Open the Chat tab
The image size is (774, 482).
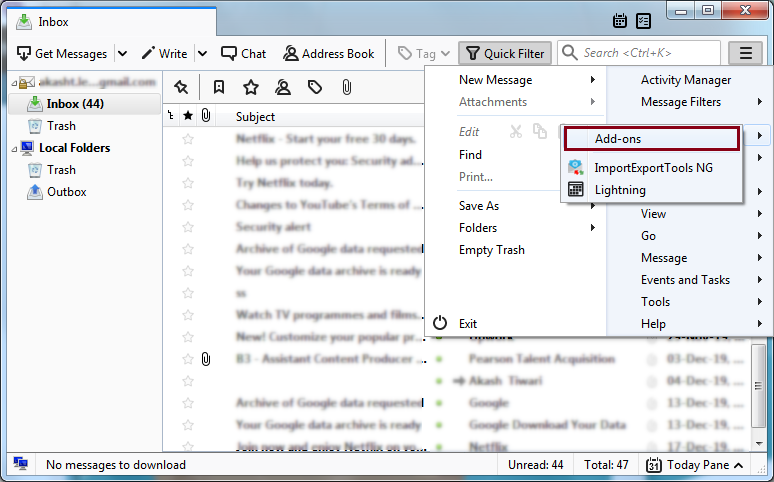coord(243,53)
